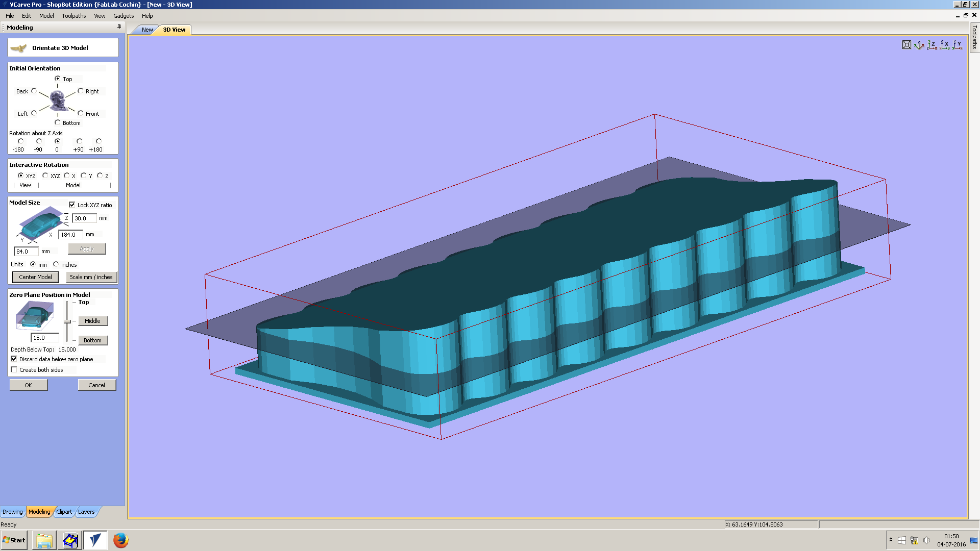
Task: Click the Apply size button
Action: pyautogui.click(x=87, y=248)
